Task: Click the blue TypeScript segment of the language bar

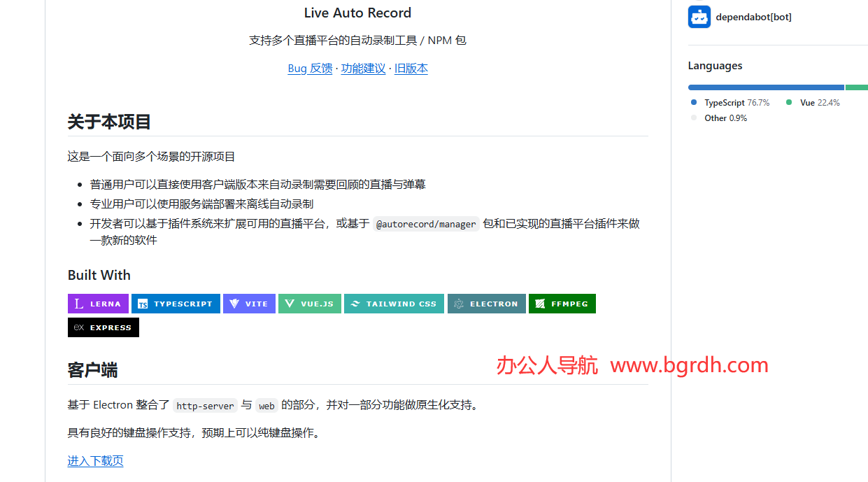Action: tap(762, 87)
